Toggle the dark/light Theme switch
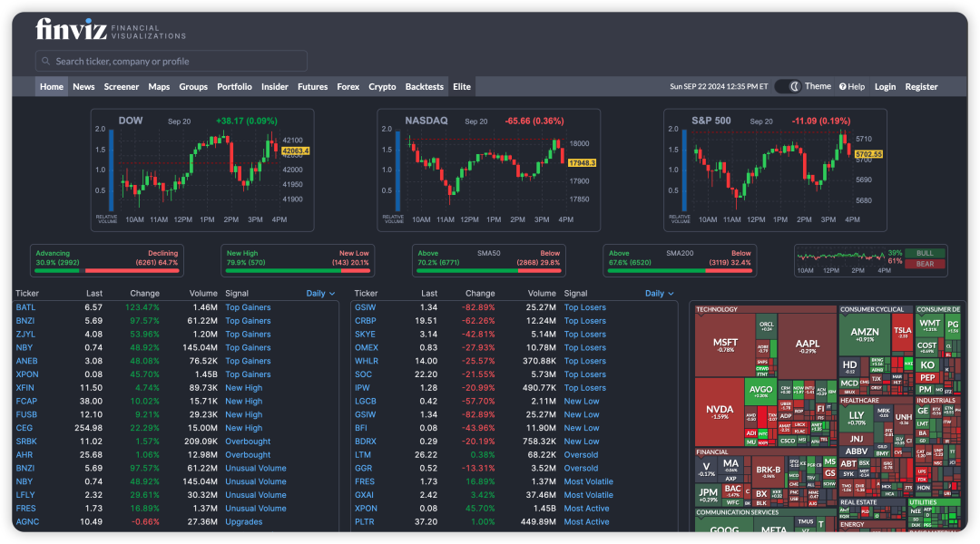980x544 pixels. (789, 87)
